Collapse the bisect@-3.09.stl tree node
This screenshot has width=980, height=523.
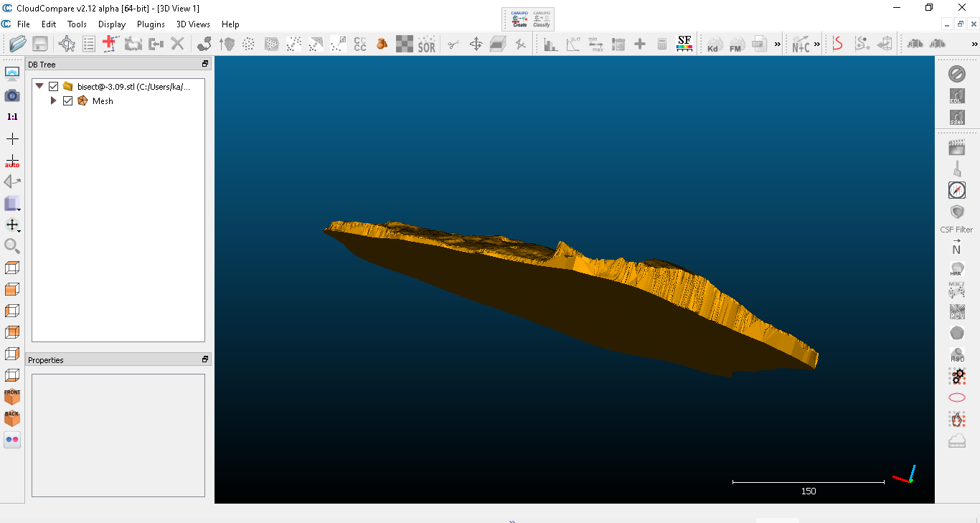pyautogui.click(x=39, y=86)
